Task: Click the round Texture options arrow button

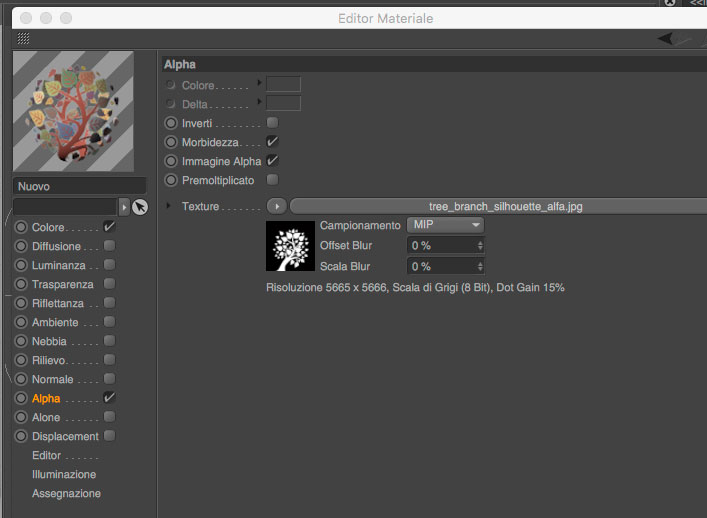Action: [x=277, y=206]
